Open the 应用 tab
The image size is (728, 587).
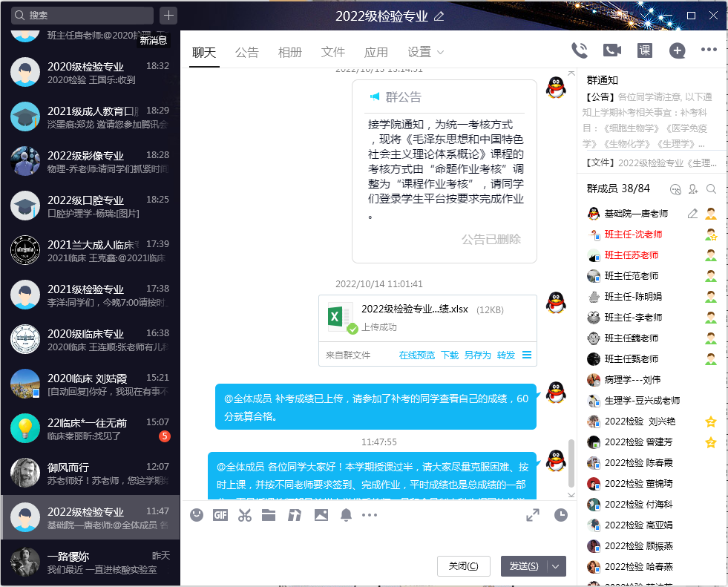(x=376, y=53)
